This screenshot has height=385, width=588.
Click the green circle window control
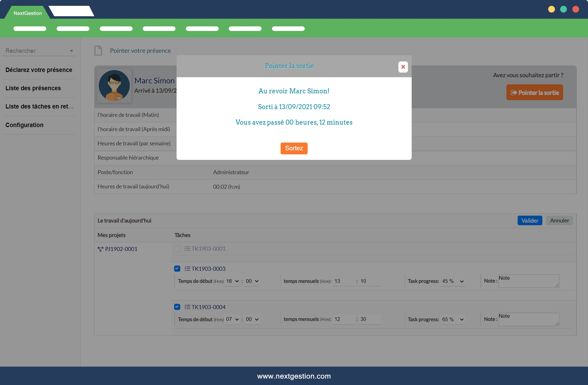pos(563,9)
